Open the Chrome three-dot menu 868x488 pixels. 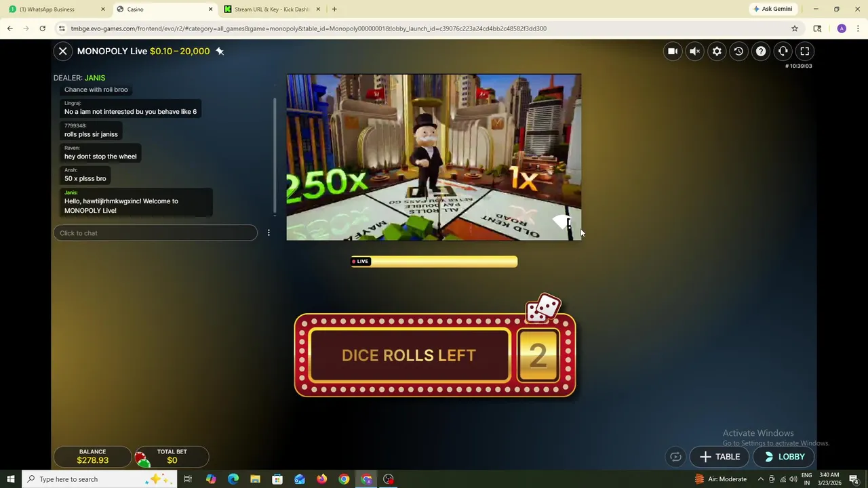[x=858, y=28]
